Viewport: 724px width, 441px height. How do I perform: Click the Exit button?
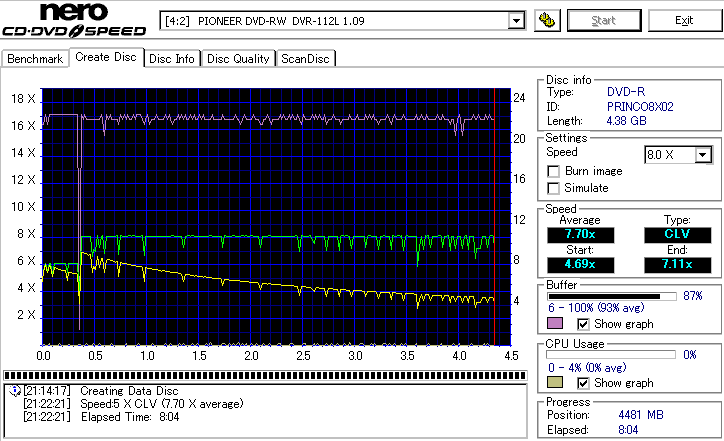click(684, 21)
